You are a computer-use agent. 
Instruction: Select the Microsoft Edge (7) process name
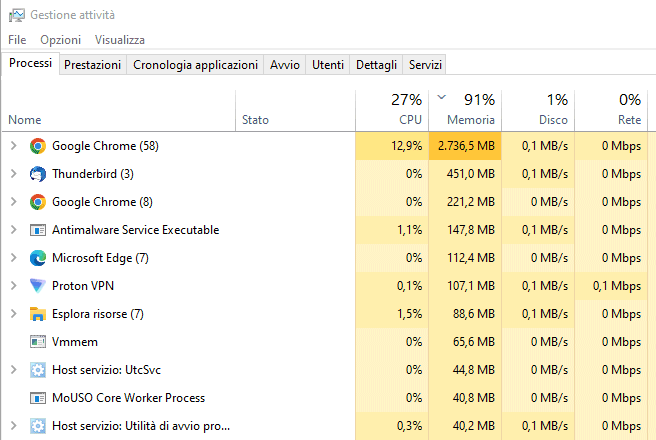pos(100,258)
